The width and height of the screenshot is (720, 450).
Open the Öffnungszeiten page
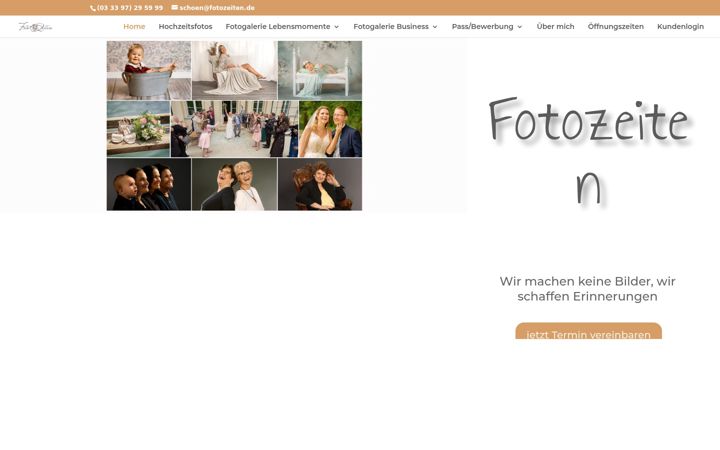(616, 27)
